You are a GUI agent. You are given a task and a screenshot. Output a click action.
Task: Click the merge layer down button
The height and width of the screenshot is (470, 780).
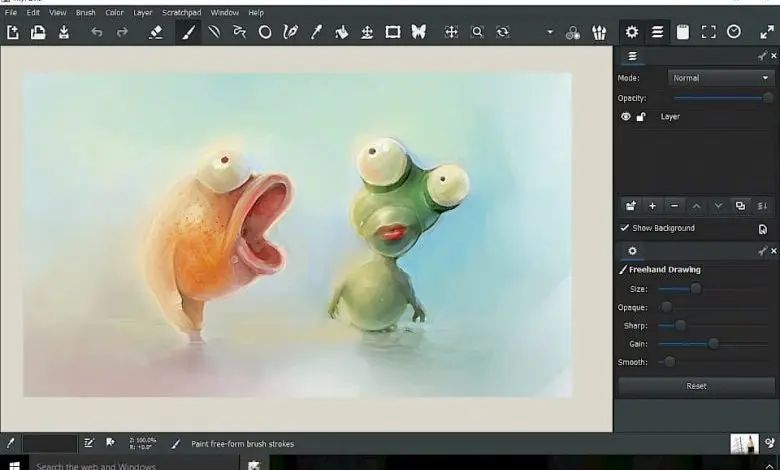point(762,206)
